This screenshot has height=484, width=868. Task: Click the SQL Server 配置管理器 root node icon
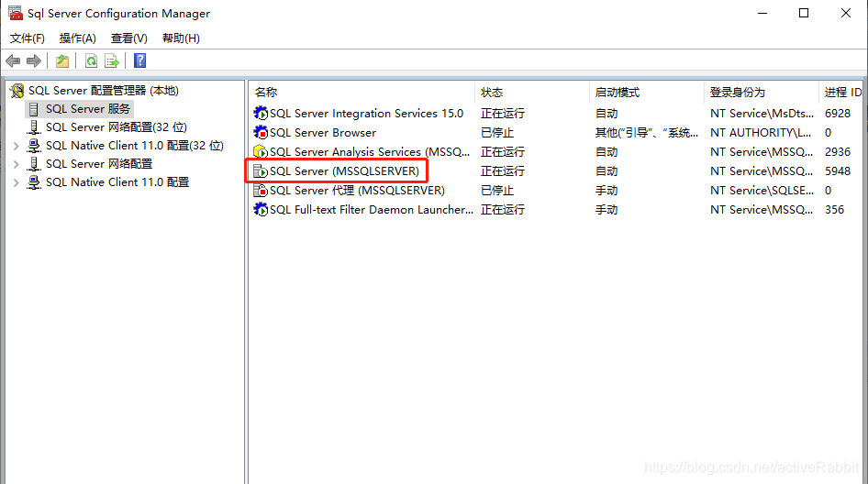tap(17, 90)
